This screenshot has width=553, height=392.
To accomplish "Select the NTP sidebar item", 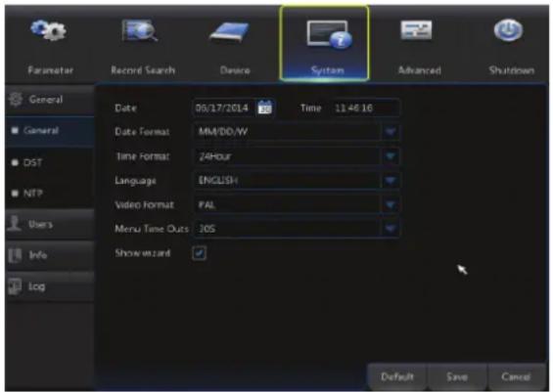I will click(x=49, y=193).
